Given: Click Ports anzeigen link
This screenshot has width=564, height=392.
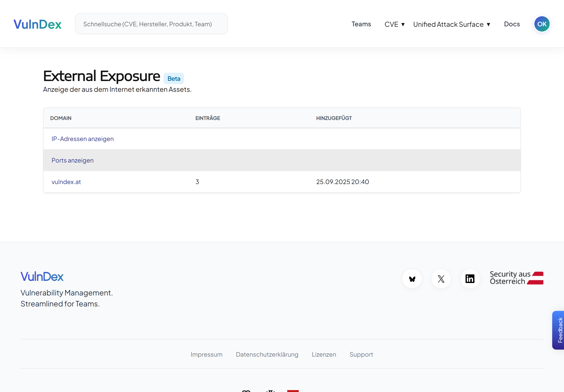Looking at the screenshot, I should (x=72, y=160).
